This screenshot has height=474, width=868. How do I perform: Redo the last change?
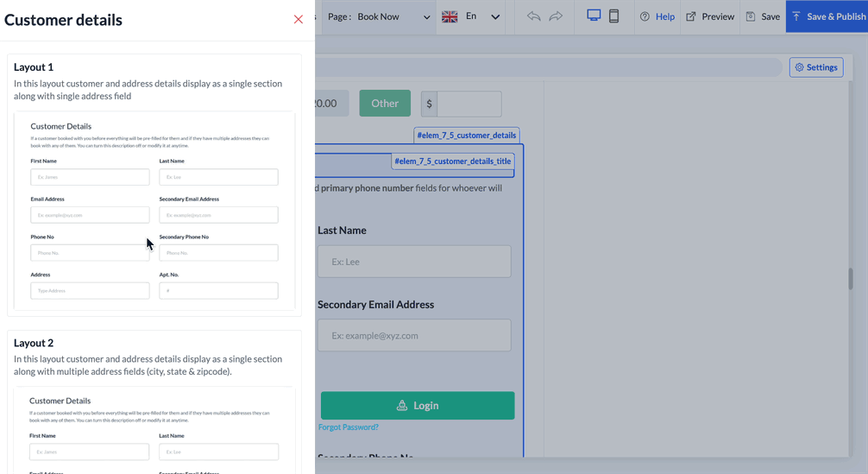(556, 16)
